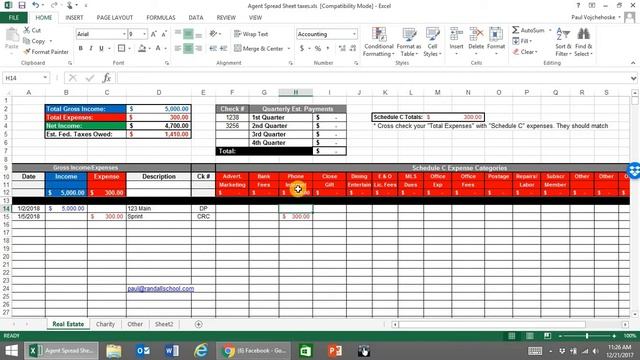Adjust the zoom slider handle
The height and width of the screenshot is (360, 640).
click(587, 336)
